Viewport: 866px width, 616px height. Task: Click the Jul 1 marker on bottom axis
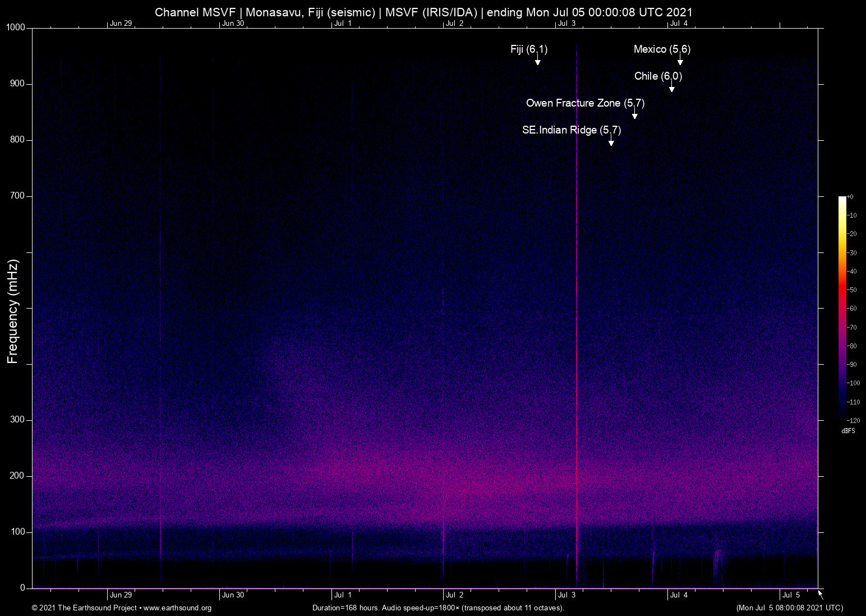pyautogui.click(x=342, y=595)
